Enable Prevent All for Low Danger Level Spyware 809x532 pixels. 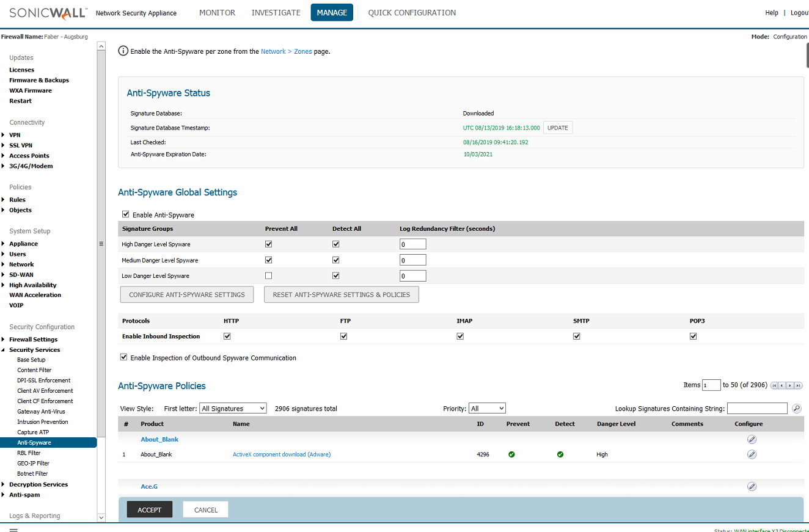click(268, 275)
